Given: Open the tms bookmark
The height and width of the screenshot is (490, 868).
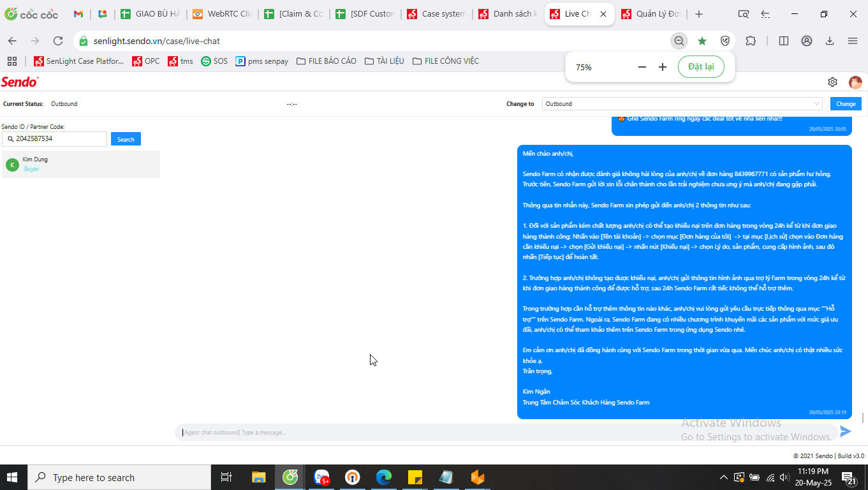Looking at the screenshot, I should click(x=180, y=61).
